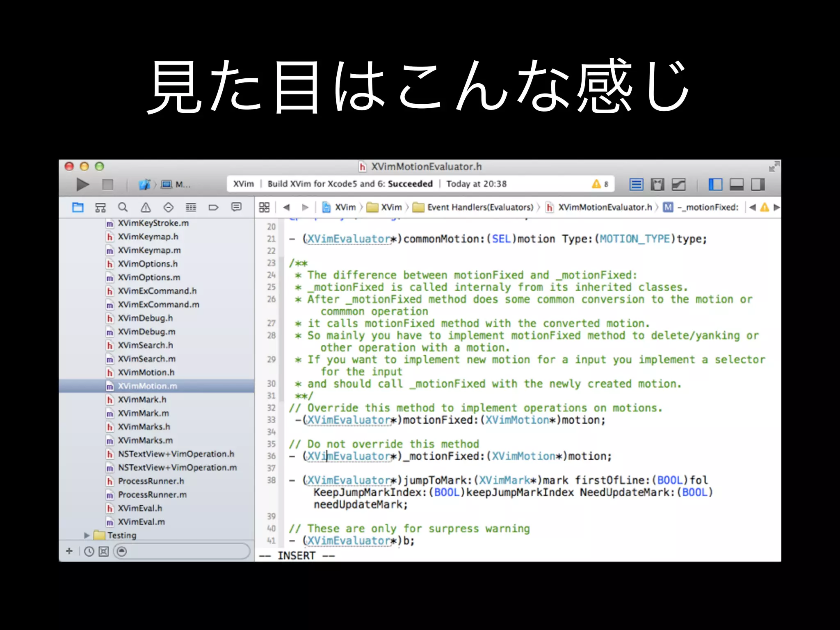Screen dimensions: 840x630
Task: Open the Symbol navigator icon
Action: pos(100,208)
